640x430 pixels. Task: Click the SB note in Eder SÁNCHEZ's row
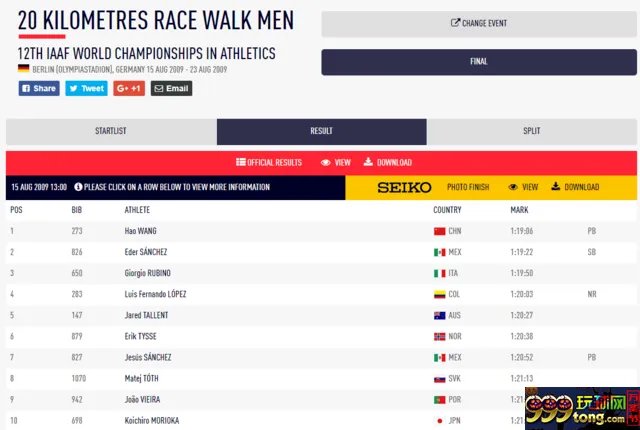592,253
